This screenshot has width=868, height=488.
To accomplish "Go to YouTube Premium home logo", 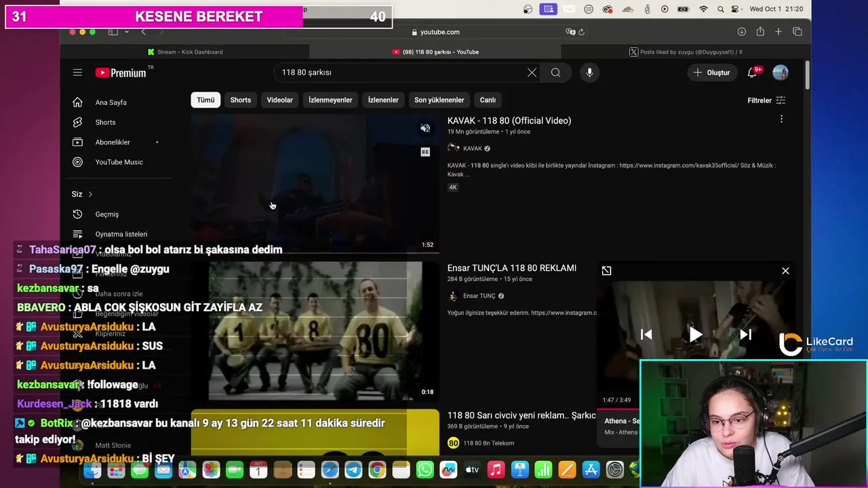I will point(121,73).
